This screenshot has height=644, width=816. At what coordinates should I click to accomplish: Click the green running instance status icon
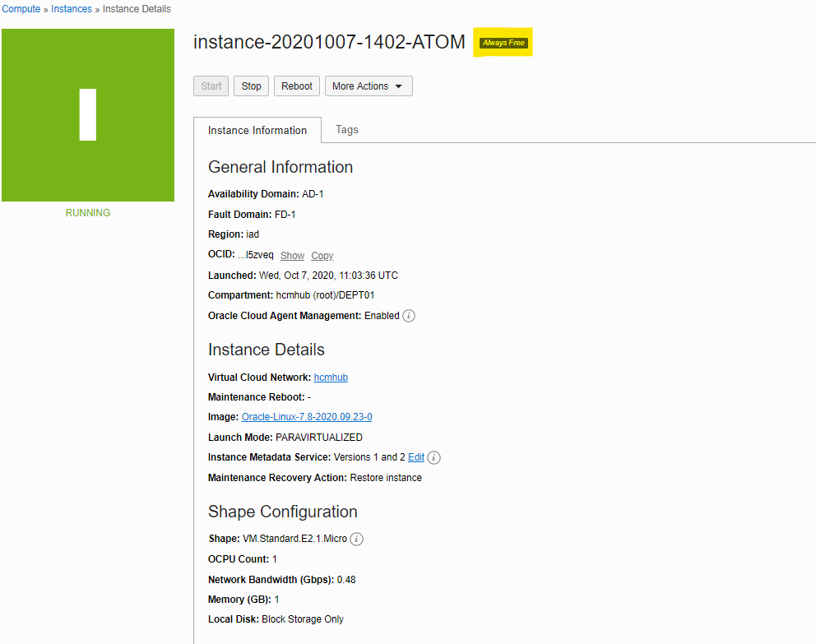[88, 115]
